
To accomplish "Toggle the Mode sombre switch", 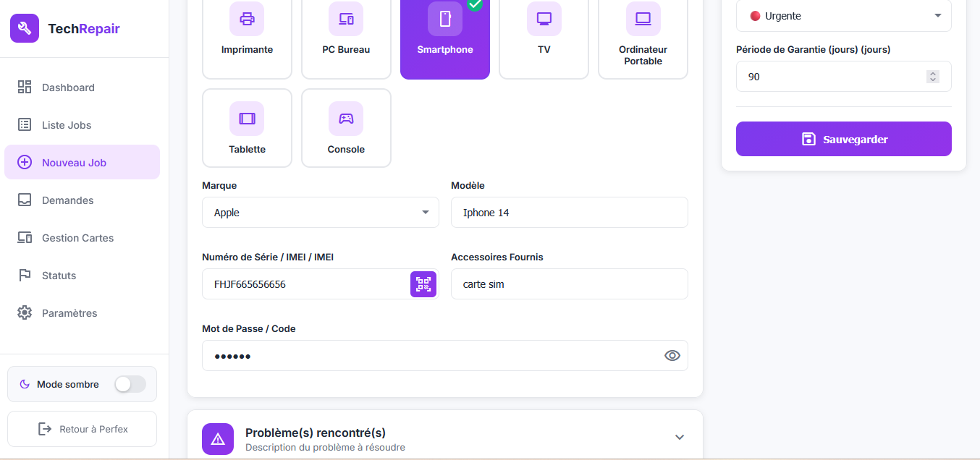I will pos(130,384).
